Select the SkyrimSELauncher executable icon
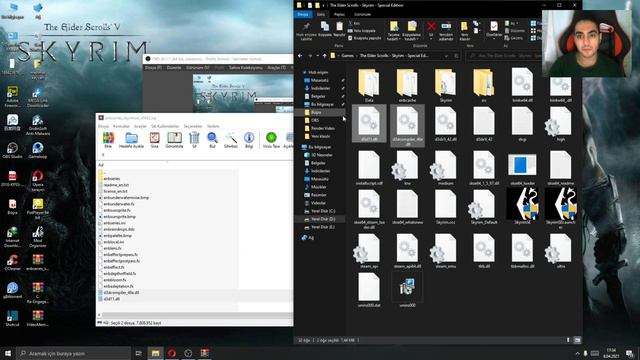Image resolution: width=640 pixels, height=360 pixels. coord(561,207)
